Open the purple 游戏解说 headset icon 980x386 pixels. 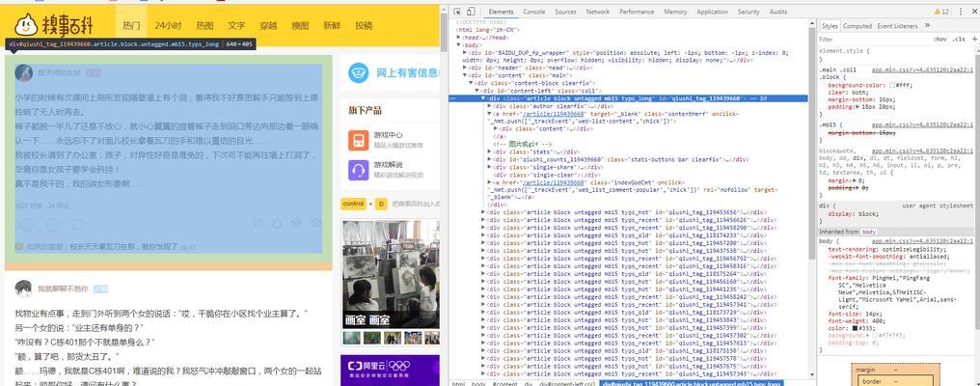point(359,169)
